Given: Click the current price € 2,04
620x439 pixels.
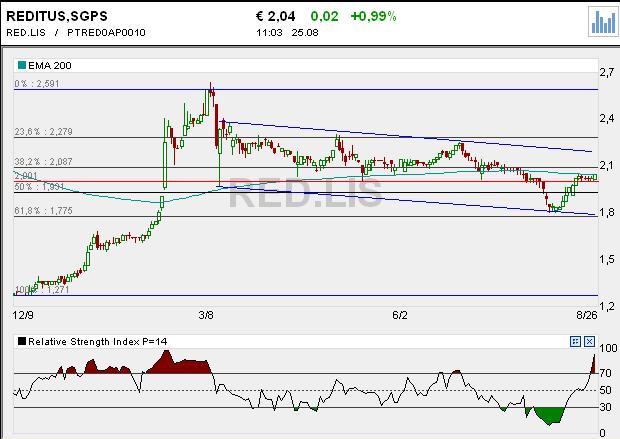Looking at the screenshot, I should (276, 16).
